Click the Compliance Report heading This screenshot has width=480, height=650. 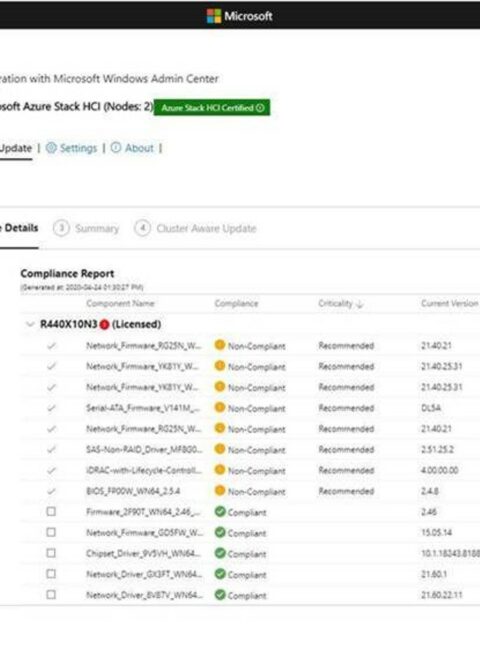point(67,274)
